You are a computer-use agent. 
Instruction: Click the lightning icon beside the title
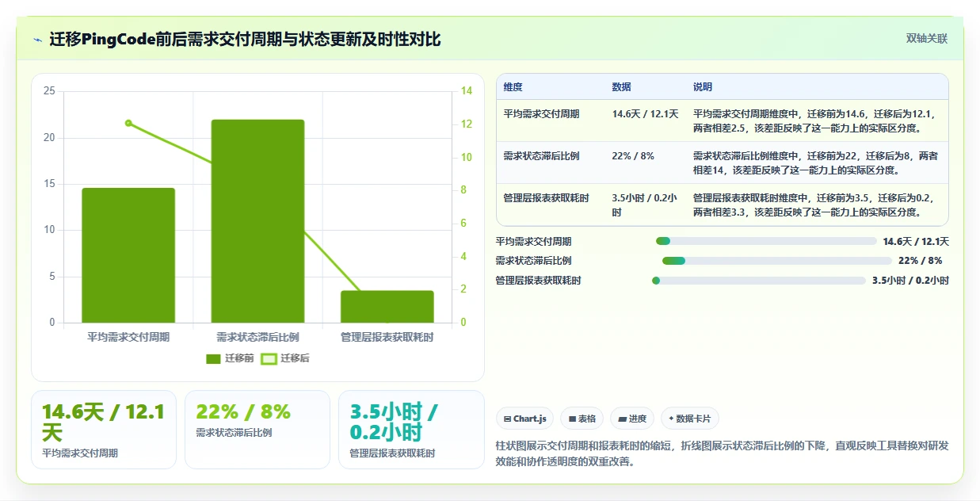point(38,39)
